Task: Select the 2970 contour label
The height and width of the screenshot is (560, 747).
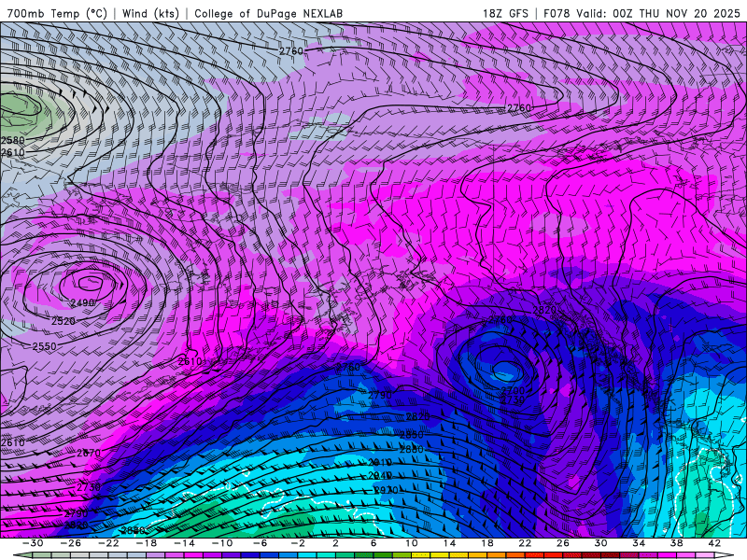Action: click(385, 489)
